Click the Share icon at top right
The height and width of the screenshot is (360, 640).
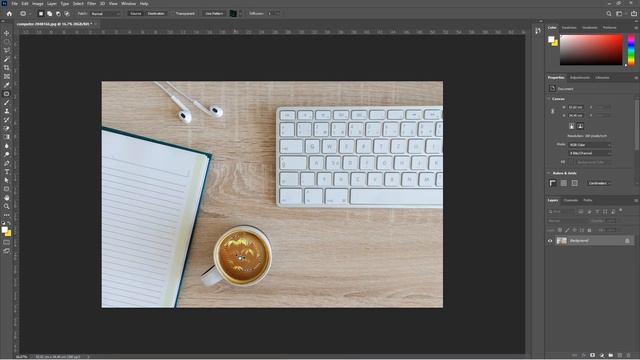click(633, 13)
